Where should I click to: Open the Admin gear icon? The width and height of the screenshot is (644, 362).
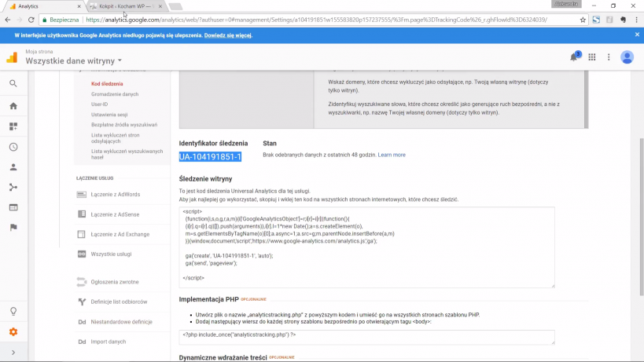pos(13,331)
